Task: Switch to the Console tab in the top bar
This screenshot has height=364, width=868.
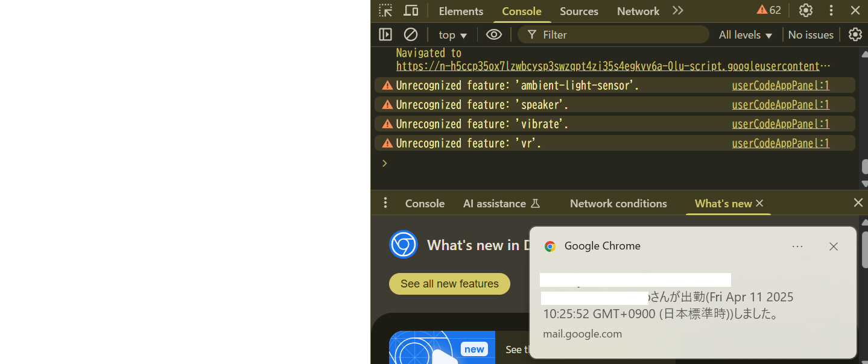Action: [x=522, y=11]
